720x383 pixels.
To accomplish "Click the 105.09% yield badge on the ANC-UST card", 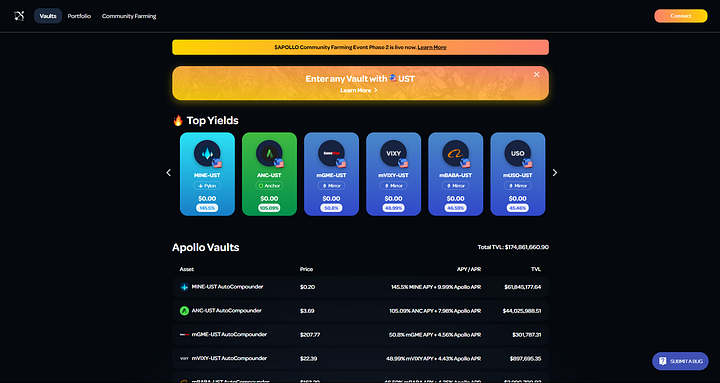I will click(x=269, y=208).
